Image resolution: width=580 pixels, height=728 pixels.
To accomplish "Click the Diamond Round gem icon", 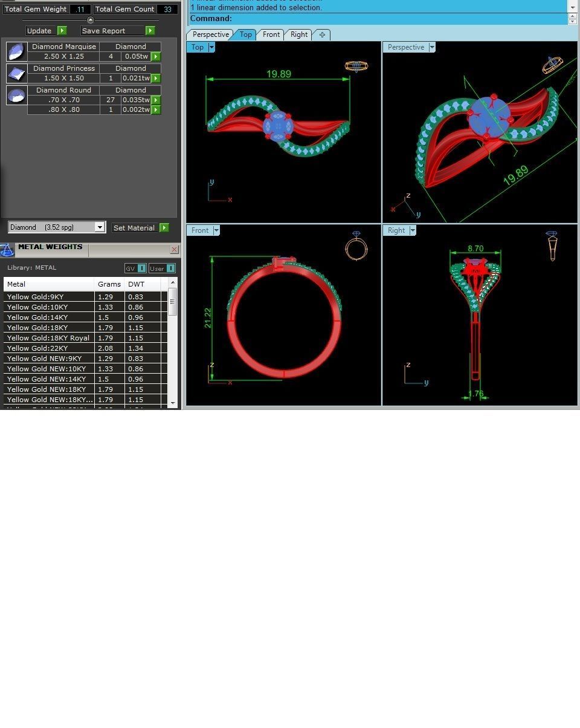I will click(17, 95).
